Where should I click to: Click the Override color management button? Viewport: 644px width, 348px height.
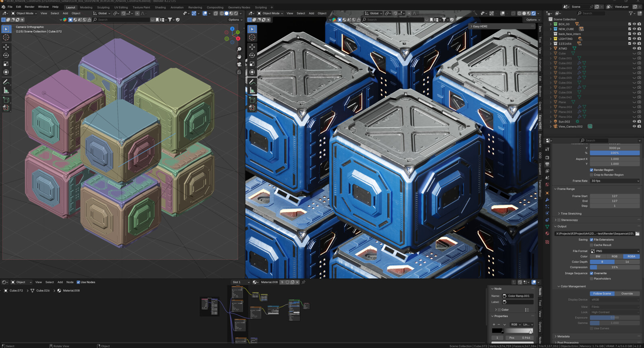[627, 294]
